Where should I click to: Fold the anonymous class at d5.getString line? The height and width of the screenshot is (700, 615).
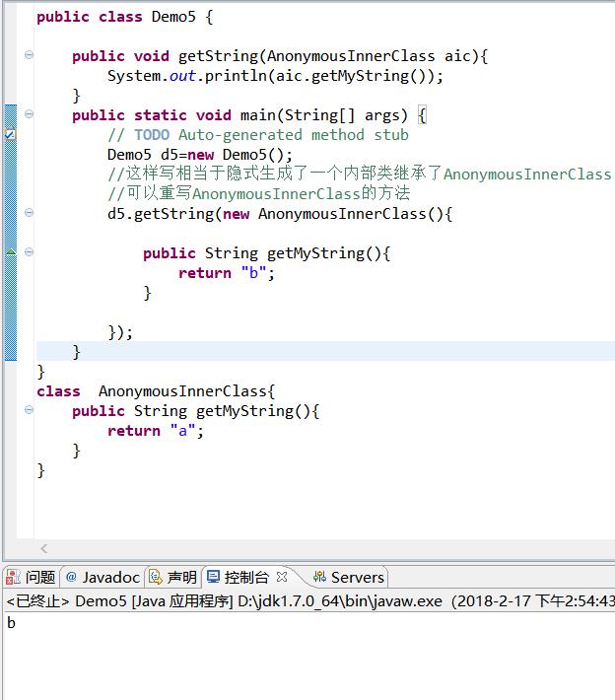pyautogui.click(x=29, y=213)
